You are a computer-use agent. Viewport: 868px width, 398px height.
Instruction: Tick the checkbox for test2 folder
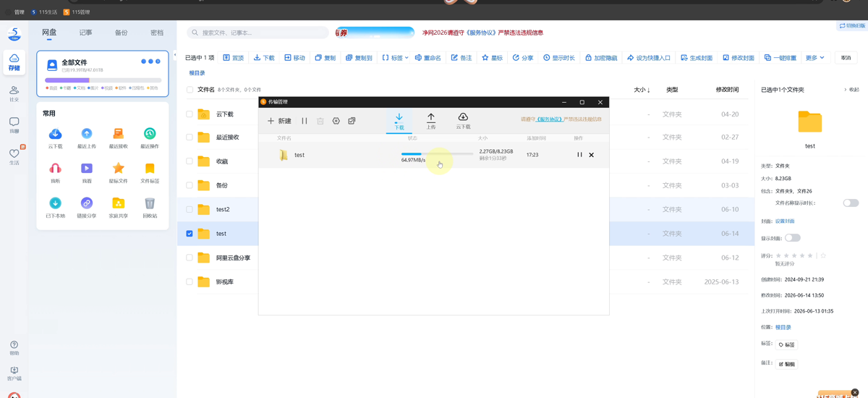pyautogui.click(x=190, y=209)
